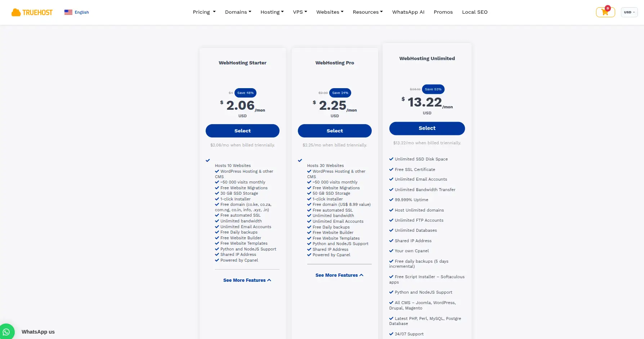The width and height of the screenshot is (644, 339).
Task: Click the WhatsApp us label
Action: coord(38,332)
